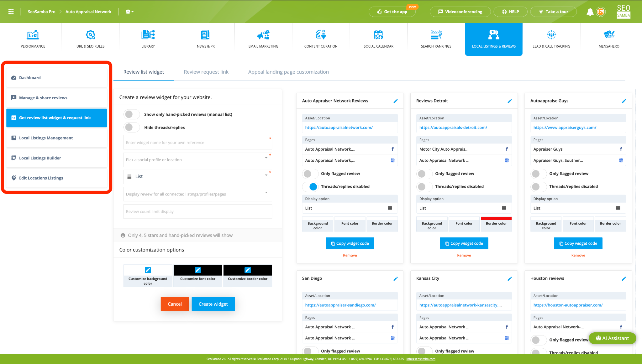
Task: Click the Create widget button
Action: tap(213, 304)
